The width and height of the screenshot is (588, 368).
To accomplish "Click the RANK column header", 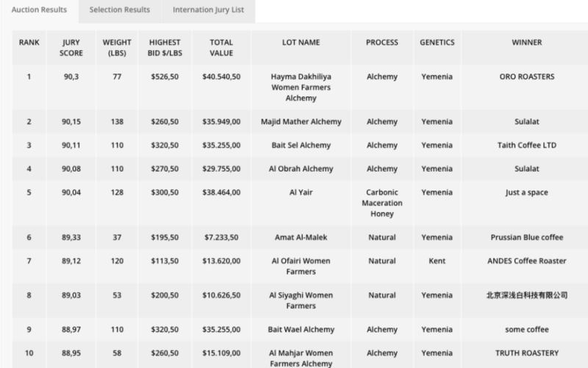I will (29, 43).
